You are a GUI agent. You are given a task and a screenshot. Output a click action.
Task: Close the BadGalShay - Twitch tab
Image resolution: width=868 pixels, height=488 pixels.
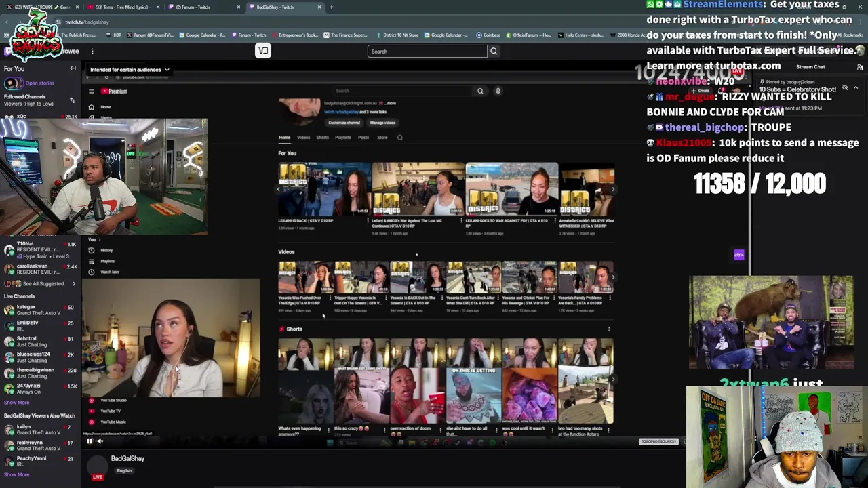click(x=319, y=7)
